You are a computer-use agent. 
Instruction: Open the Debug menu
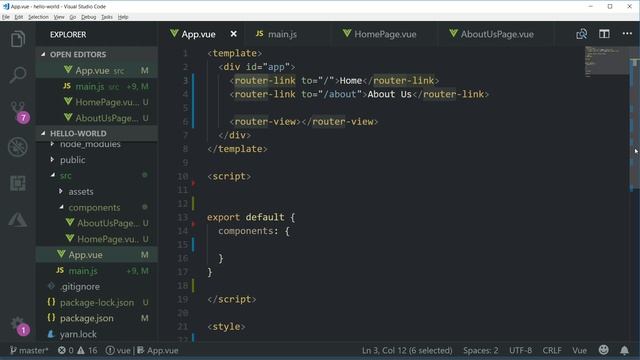coord(89,17)
